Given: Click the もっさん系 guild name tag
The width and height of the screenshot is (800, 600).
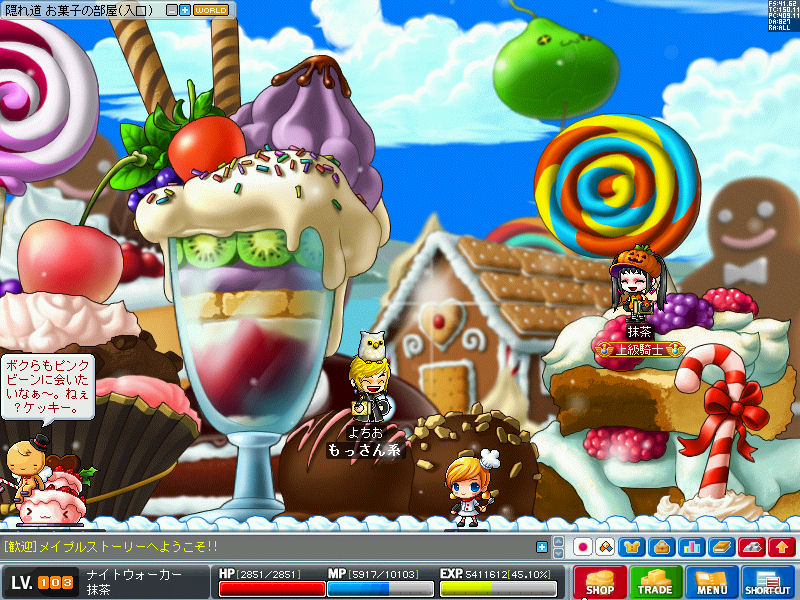Looking at the screenshot, I should pos(365,450).
